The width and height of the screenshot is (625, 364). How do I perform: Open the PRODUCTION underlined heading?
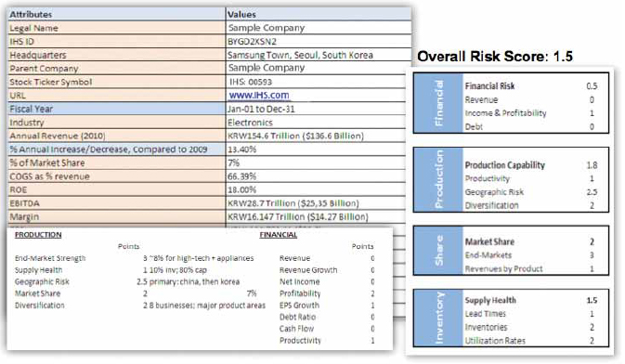[38, 235]
